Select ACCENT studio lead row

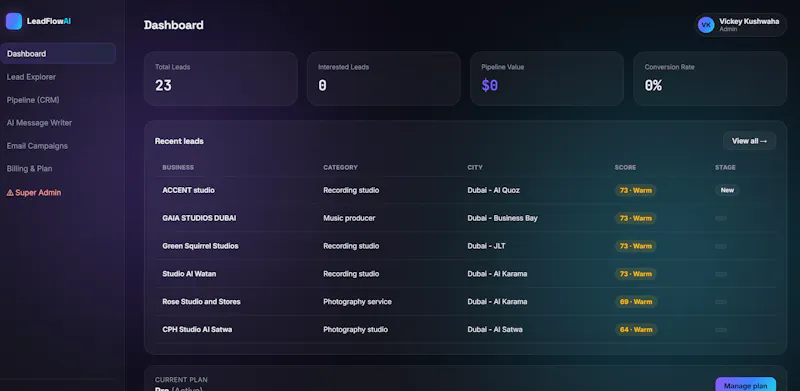click(466, 190)
